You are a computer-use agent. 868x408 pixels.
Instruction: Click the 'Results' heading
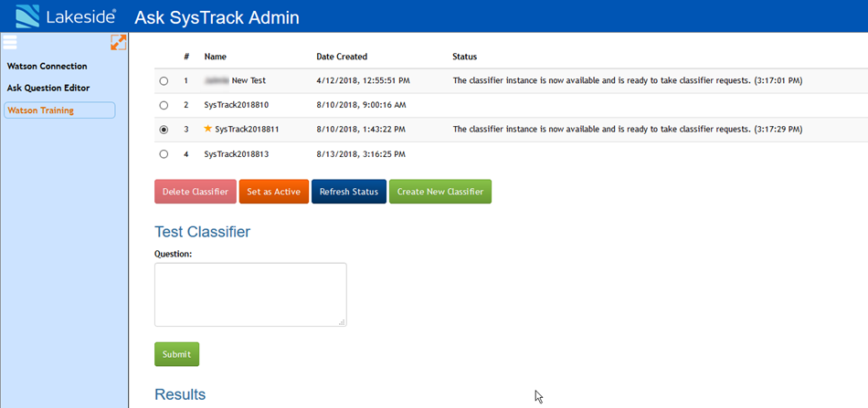click(x=180, y=394)
